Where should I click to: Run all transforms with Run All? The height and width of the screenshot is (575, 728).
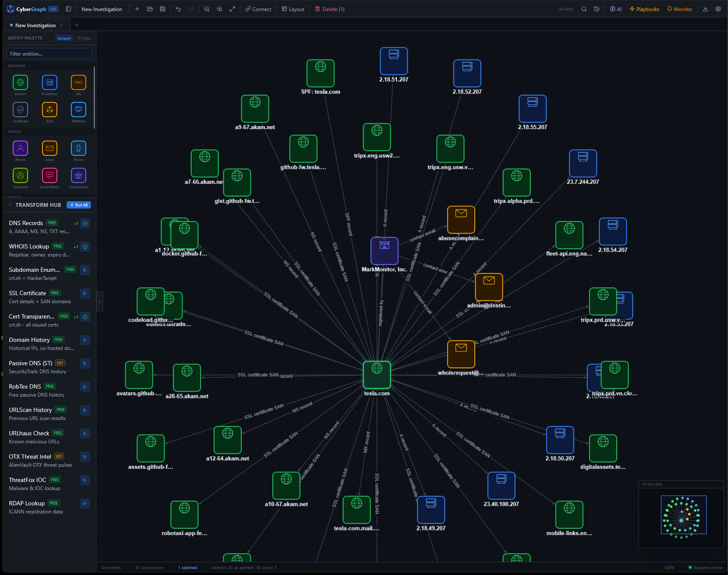point(79,205)
